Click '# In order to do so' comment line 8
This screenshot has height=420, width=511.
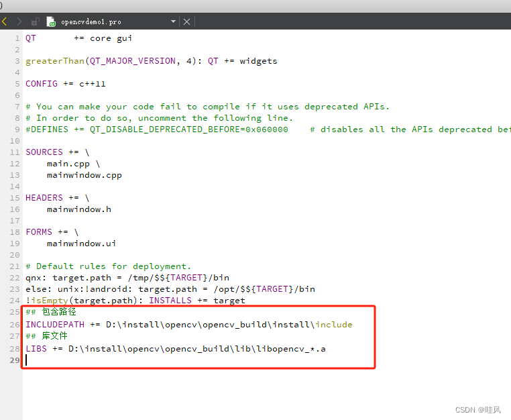pyautogui.click(x=160, y=118)
